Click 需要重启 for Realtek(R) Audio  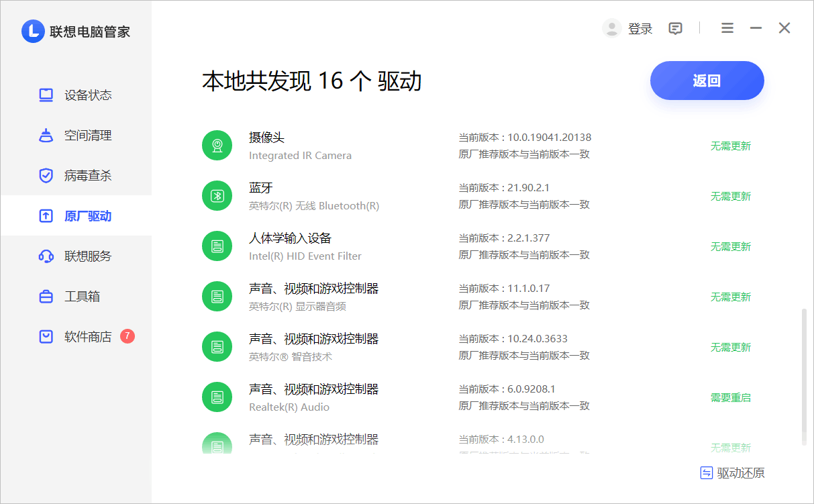(731, 398)
